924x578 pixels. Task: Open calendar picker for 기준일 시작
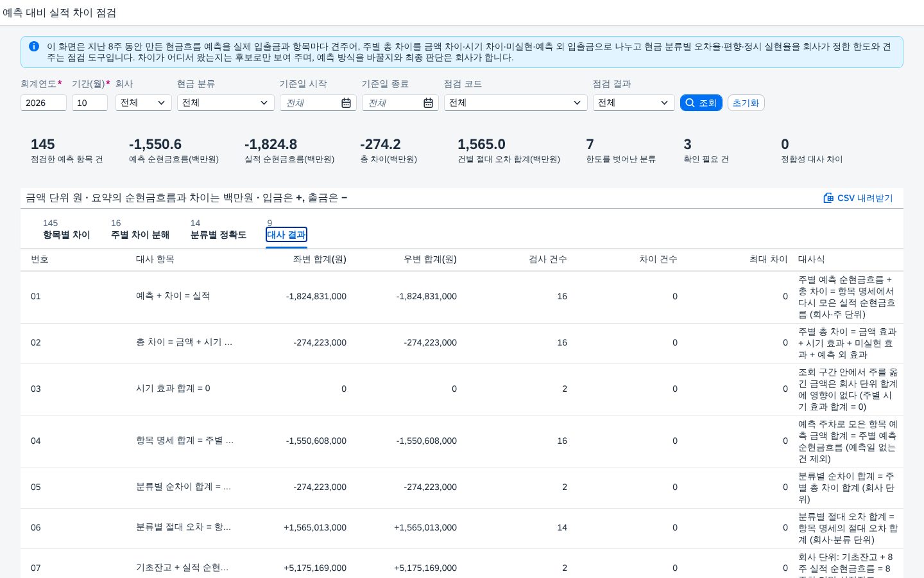[346, 103]
